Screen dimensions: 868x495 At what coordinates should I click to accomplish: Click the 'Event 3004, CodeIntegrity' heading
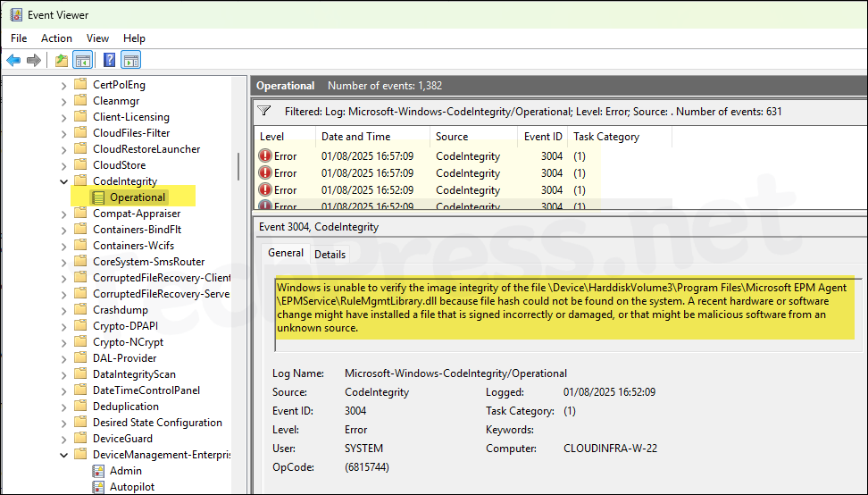[x=319, y=226]
